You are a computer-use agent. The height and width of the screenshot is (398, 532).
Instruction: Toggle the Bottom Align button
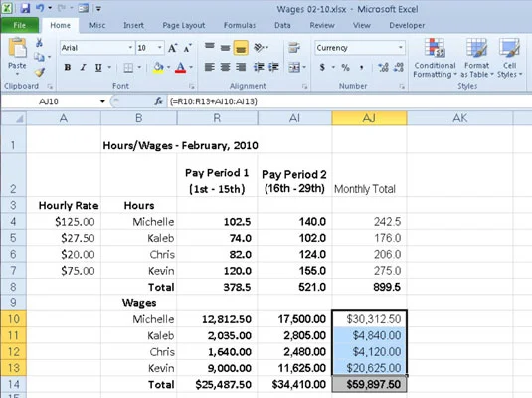pyautogui.click(x=241, y=48)
